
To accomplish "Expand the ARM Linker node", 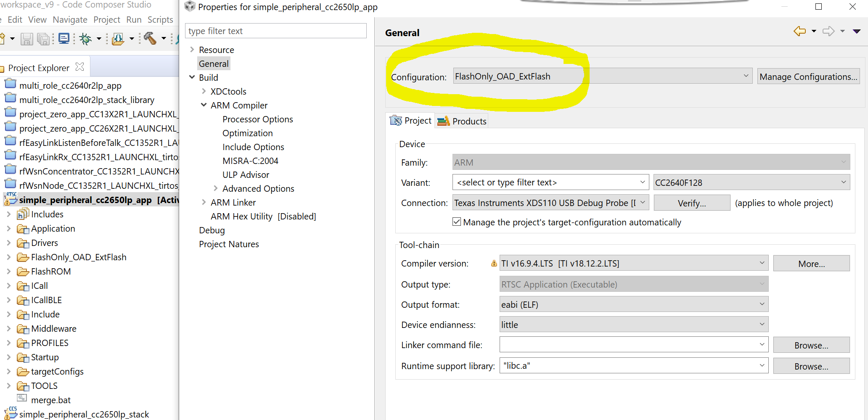I will 204,202.
